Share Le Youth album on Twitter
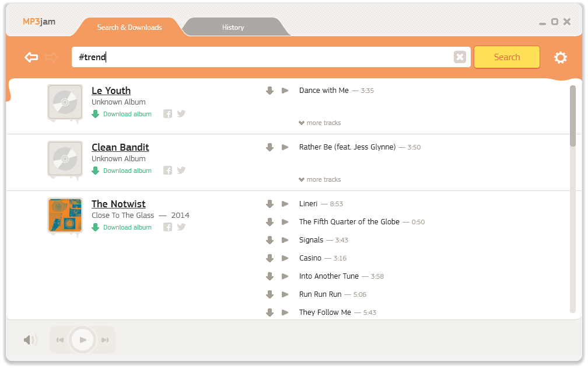 (x=181, y=114)
